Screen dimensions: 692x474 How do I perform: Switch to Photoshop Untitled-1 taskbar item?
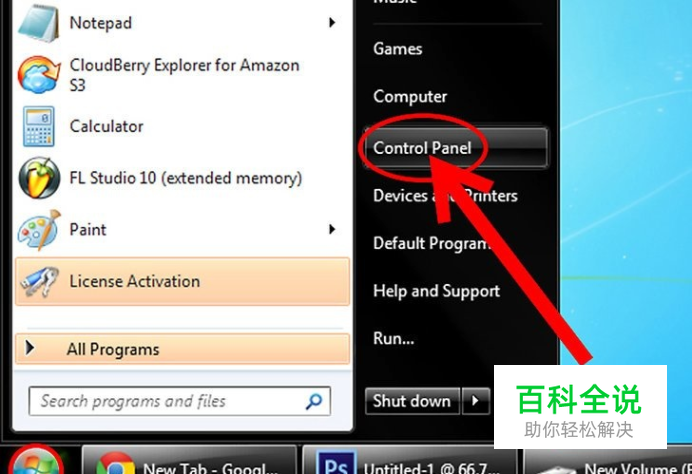(408, 461)
